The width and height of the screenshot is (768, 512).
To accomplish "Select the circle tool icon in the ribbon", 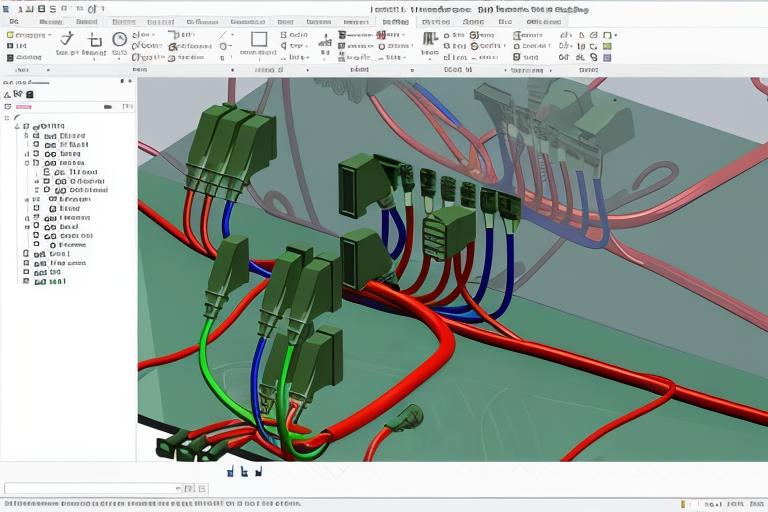I will pos(120,40).
